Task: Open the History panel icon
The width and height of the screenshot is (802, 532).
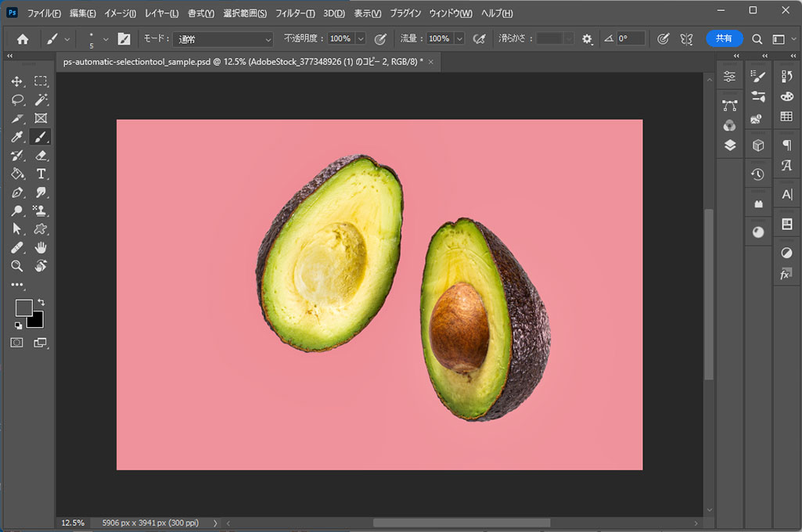Action: [x=757, y=174]
